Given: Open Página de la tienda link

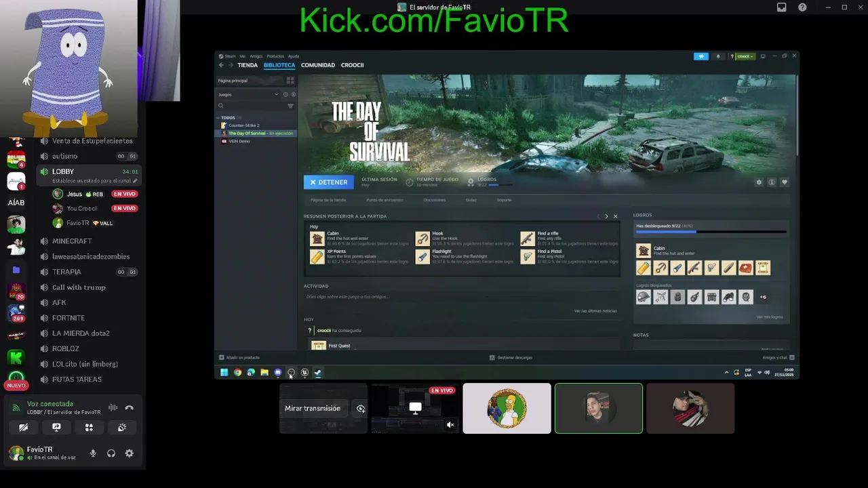Looking at the screenshot, I should tap(328, 200).
